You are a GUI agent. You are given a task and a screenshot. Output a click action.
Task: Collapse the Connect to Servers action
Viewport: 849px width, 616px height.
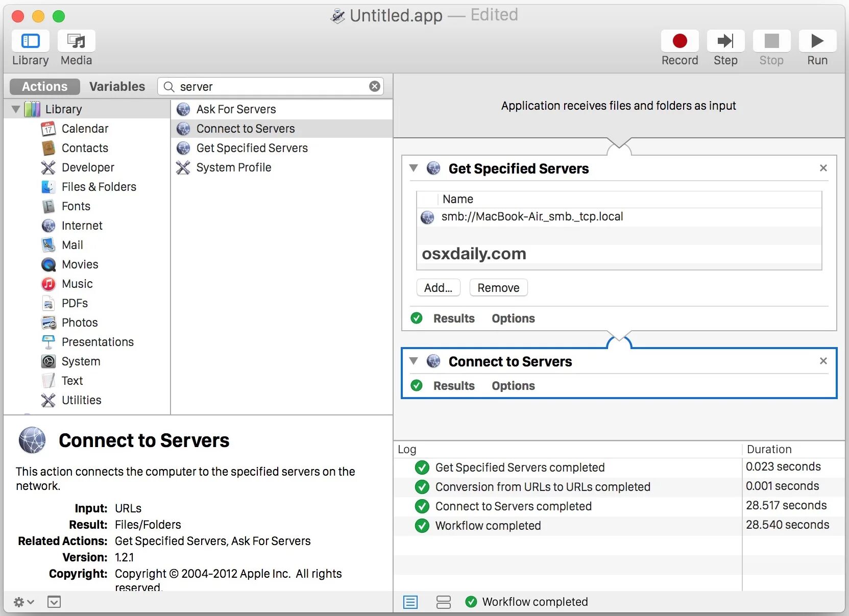(x=414, y=361)
